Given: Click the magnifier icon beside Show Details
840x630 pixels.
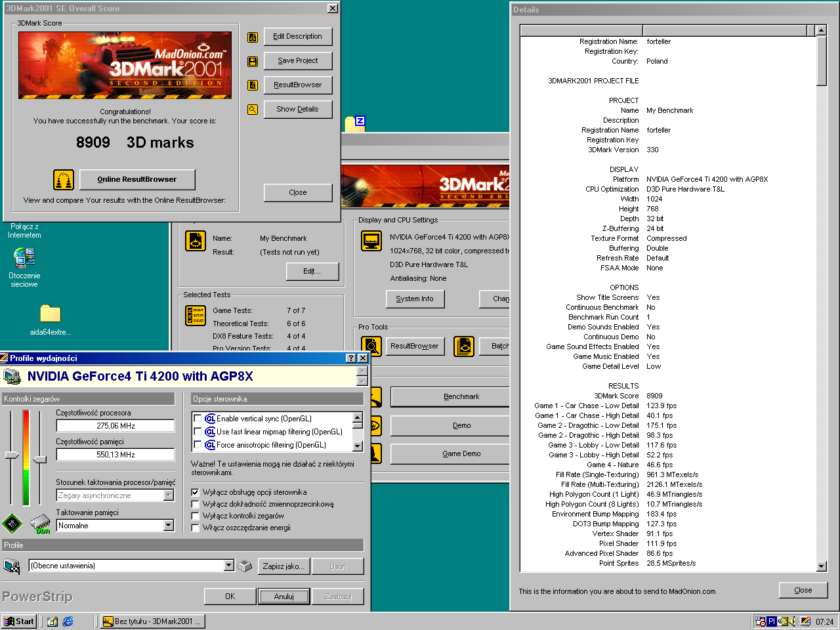Looking at the screenshot, I should click(253, 110).
